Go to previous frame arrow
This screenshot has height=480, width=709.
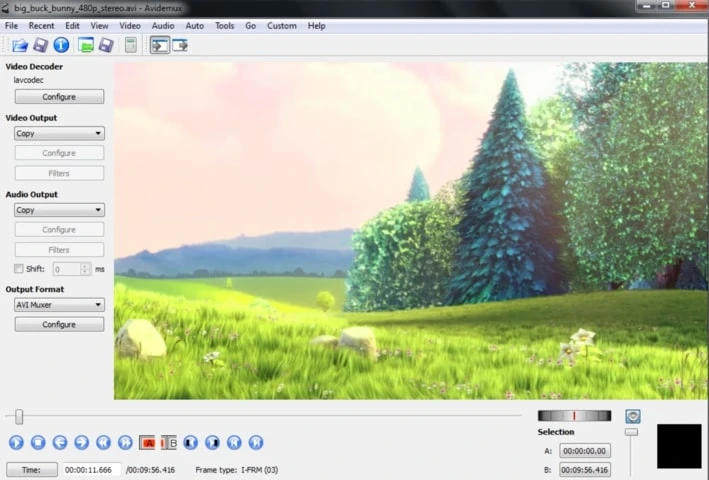(60, 442)
